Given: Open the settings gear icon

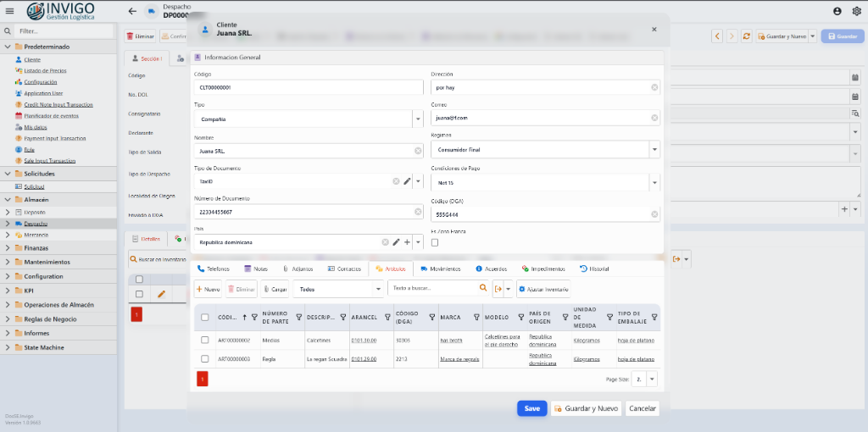Looking at the screenshot, I should click(x=856, y=11).
